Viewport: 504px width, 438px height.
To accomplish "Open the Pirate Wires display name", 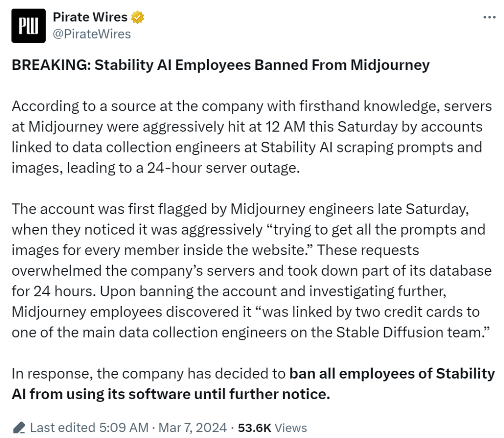I will (x=90, y=17).
